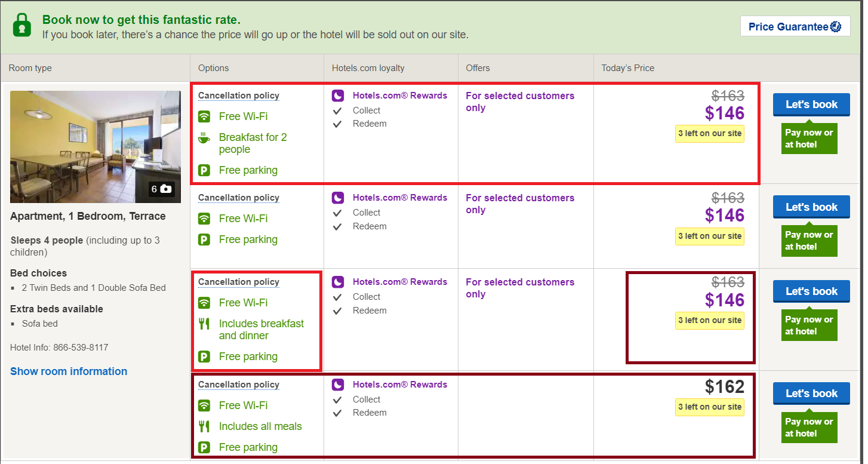Viewport: 868px width, 464px height.
Task: Click the 'Hotels.com loyalty' column header
Action: coord(368,68)
